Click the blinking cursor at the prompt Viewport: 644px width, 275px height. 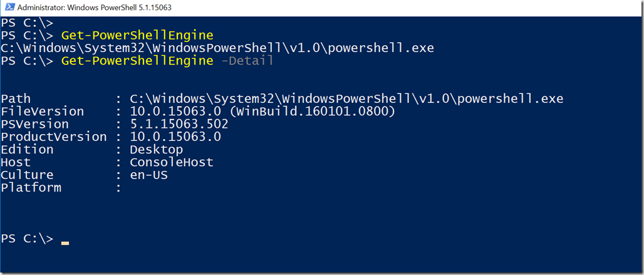tap(65, 244)
